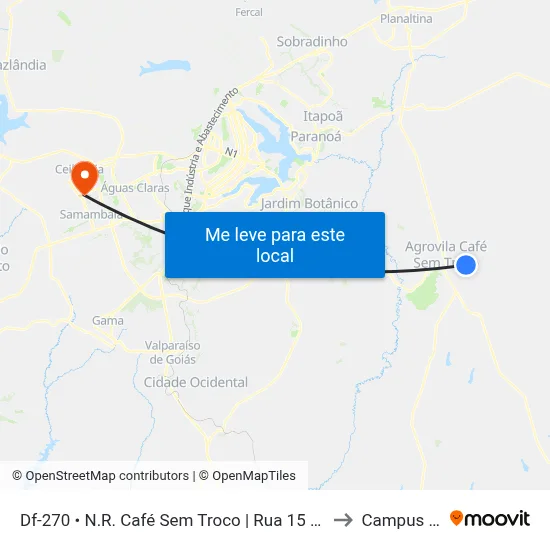550x550 pixels.
Task: Click the Sobradinho map label
Action: [x=312, y=42]
